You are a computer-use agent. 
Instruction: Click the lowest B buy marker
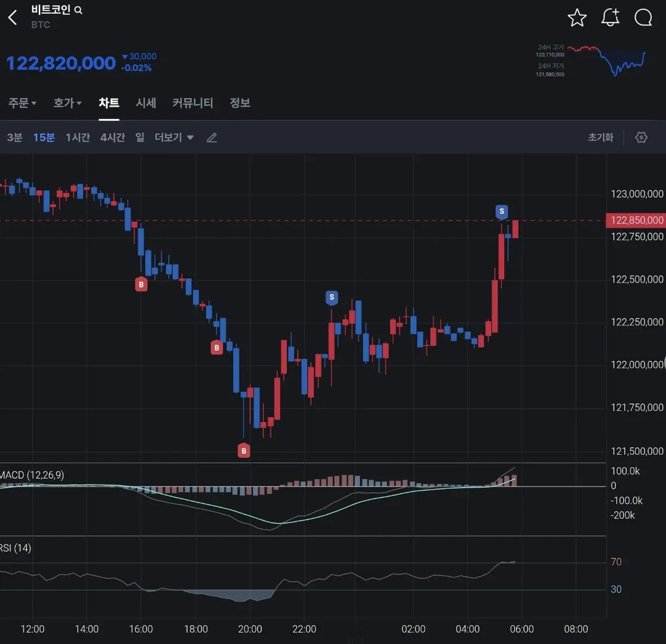pos(243,451)
